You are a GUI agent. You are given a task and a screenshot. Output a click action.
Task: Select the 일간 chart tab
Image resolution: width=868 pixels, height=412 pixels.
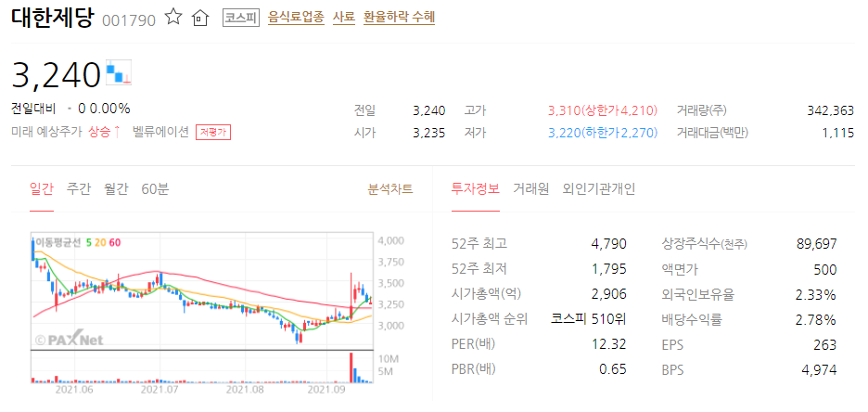pos(42,189)
